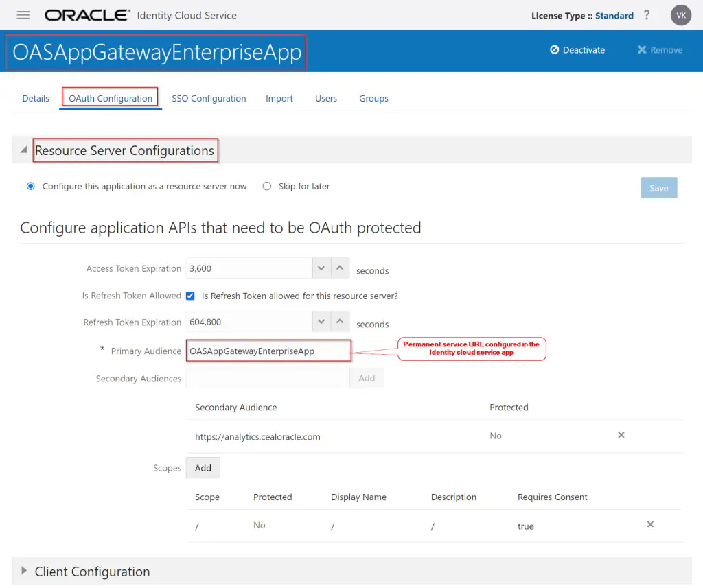
Task: Open the navigation drawer hamburger menu
Action: click(23, 15)
